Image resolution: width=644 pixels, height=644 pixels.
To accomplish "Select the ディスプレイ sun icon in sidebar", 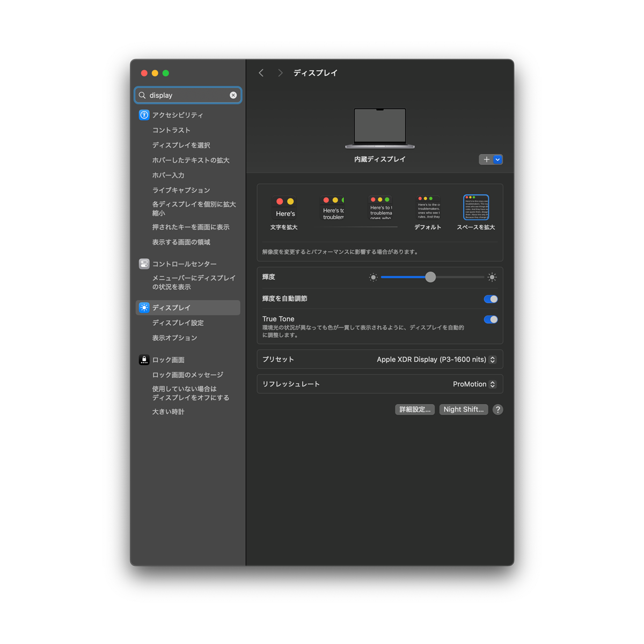I will [144, 308].
